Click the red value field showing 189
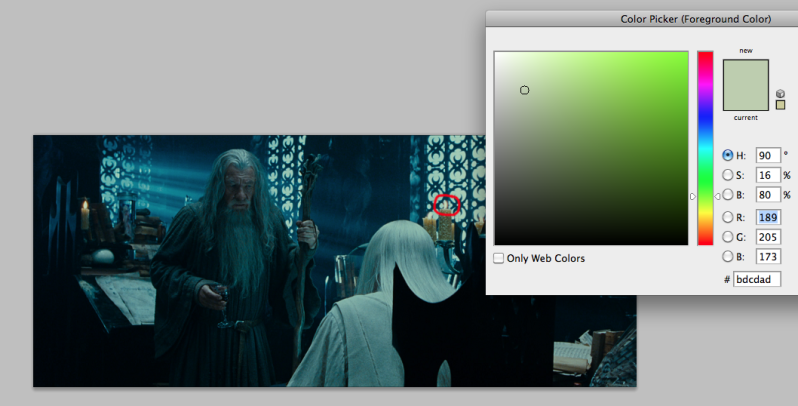The height and width of the screenshot is (406, 798). tap(768, 217)
